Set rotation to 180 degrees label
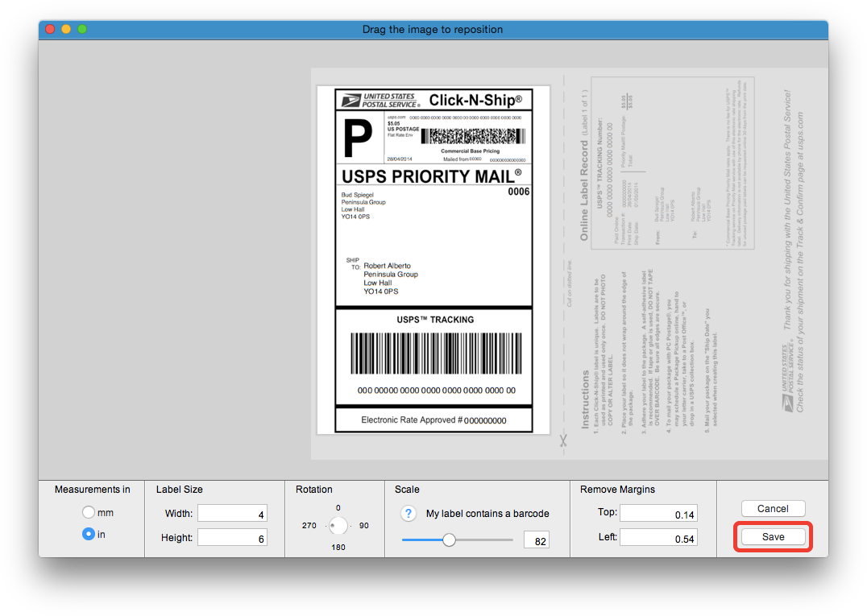867x616 pixels. [x=338, y=547]
